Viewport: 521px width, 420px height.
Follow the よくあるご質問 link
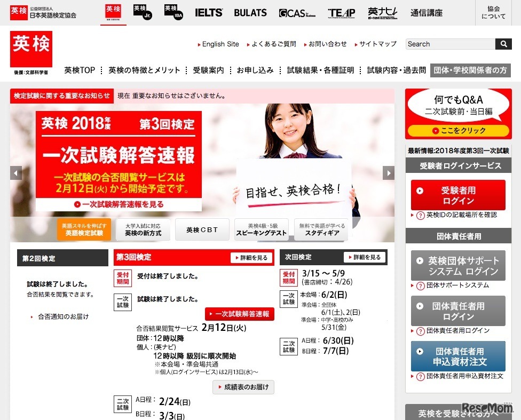coord(273,44)
